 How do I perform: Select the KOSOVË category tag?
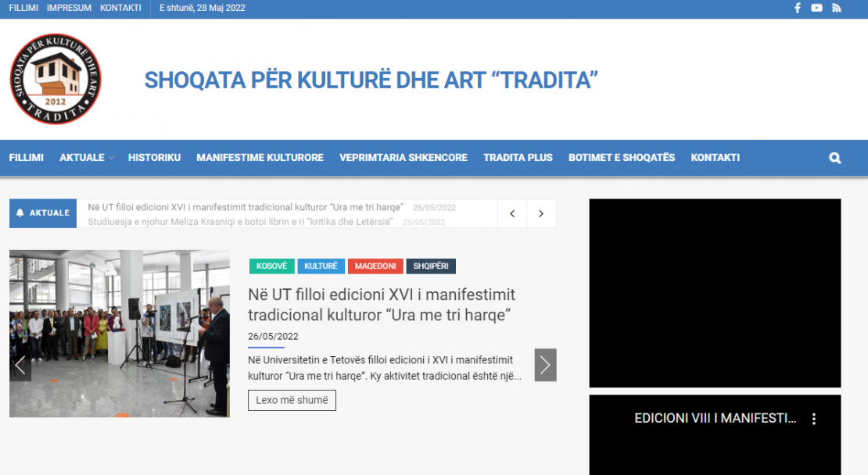point(271,266)
